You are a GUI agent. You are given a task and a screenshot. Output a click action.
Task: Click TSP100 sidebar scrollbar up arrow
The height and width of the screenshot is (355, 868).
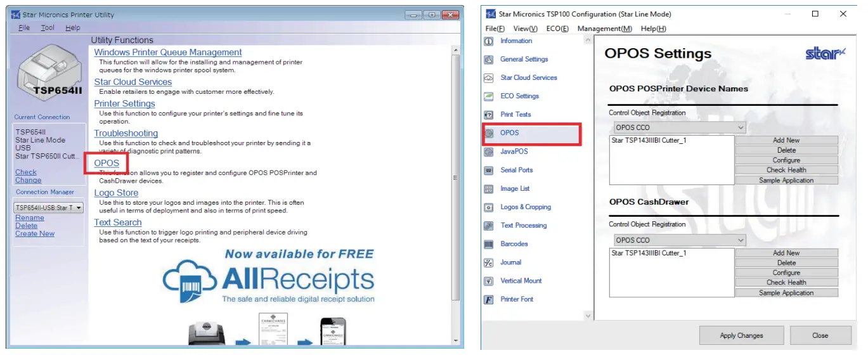588,40
